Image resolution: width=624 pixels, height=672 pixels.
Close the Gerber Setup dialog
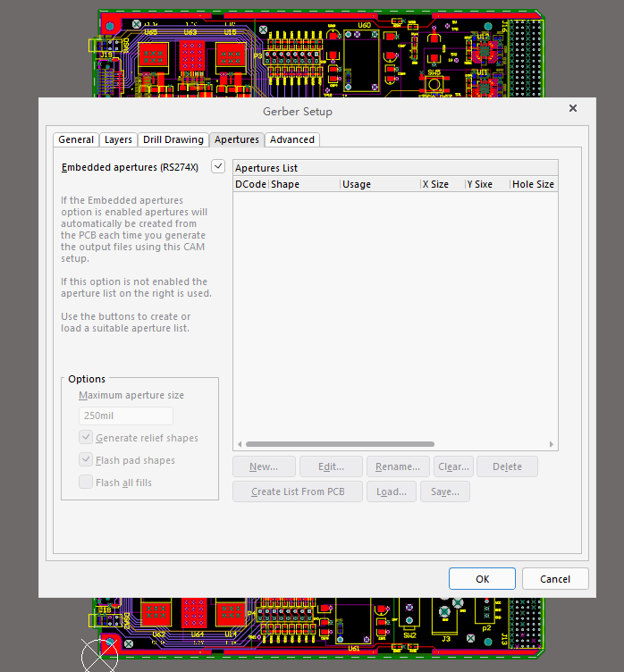[573, 107]
